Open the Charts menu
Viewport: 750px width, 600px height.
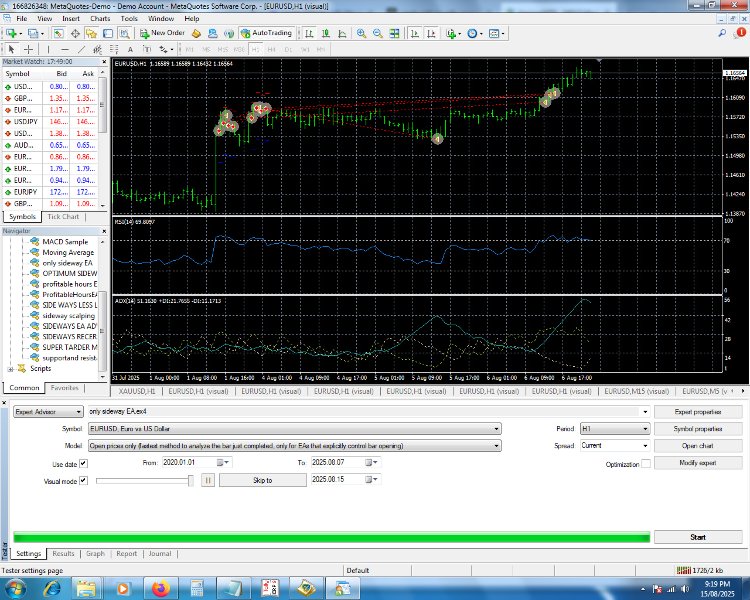click(x=100, y=18)
